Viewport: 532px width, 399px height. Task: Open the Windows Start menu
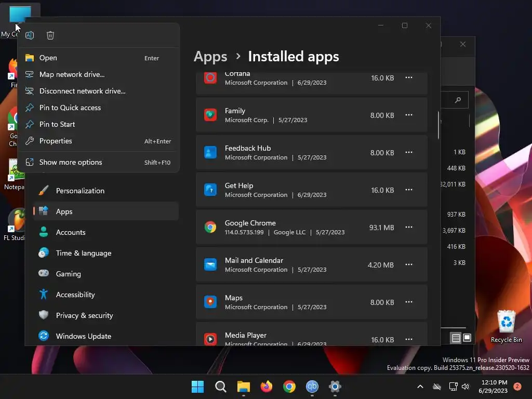pyautogui.click(x=197, y=387)
